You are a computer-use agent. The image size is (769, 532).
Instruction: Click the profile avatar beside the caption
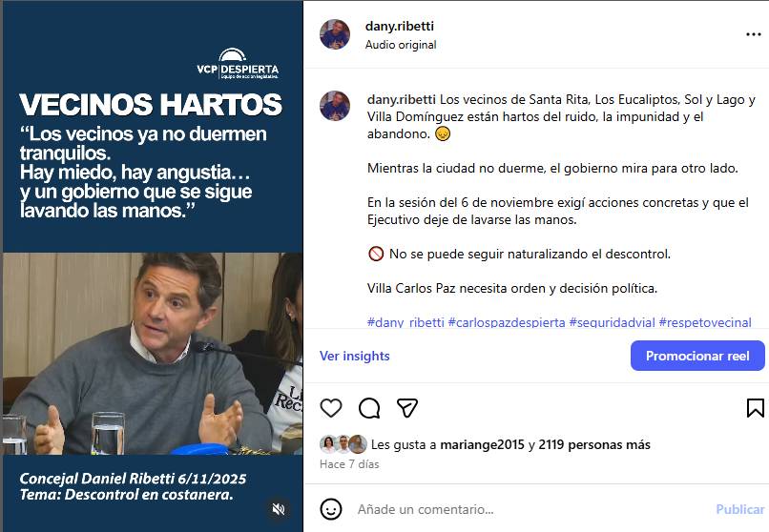[x=335, y=105]
